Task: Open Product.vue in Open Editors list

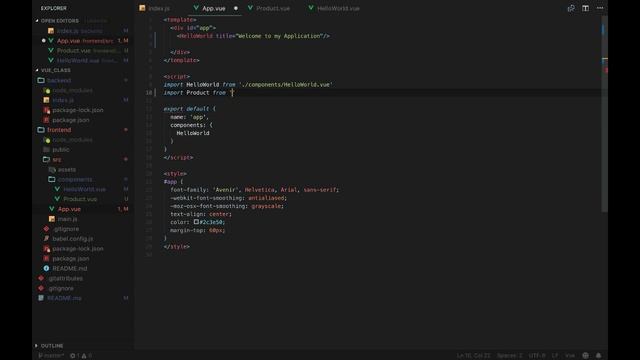Action: coord(83,50)
